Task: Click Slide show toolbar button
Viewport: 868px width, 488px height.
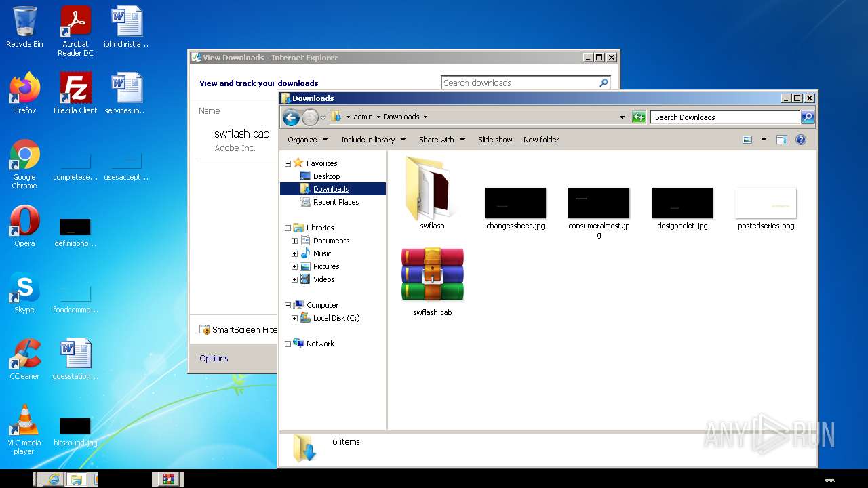Action: coord(495,140)
